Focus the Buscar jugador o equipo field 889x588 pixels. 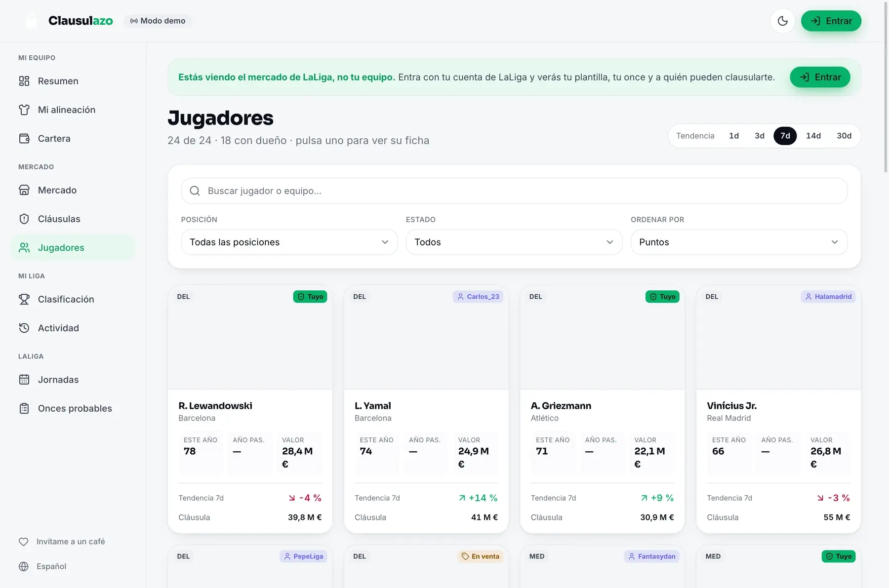click(514, 191)
